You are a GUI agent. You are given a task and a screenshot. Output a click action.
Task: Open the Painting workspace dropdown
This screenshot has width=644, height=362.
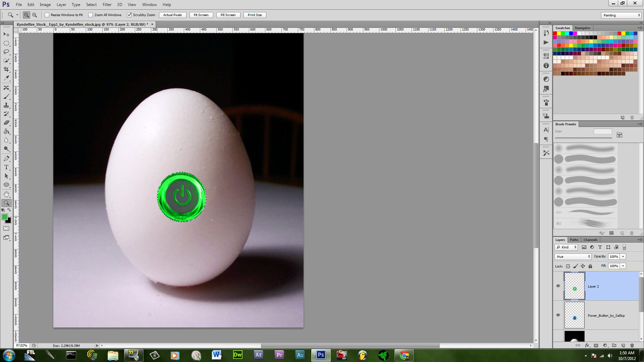[x=621, y=15]
